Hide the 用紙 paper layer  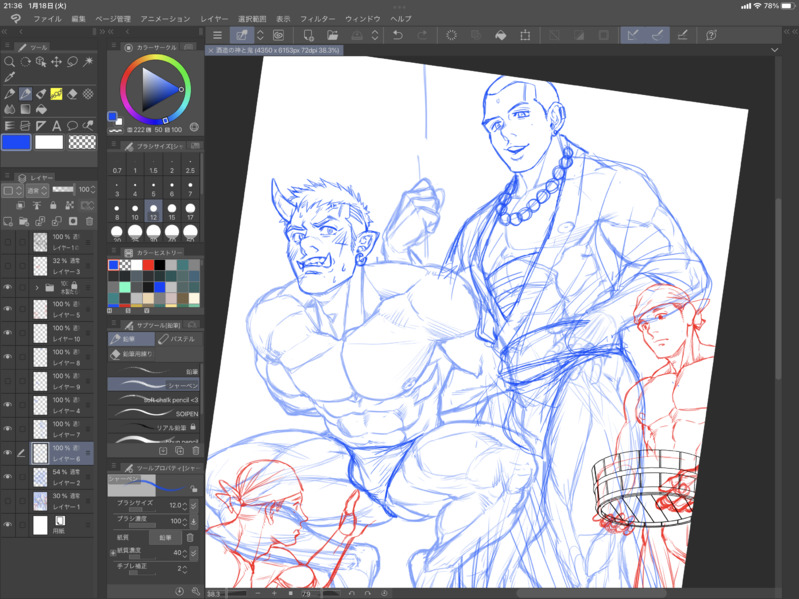(8, 525)
